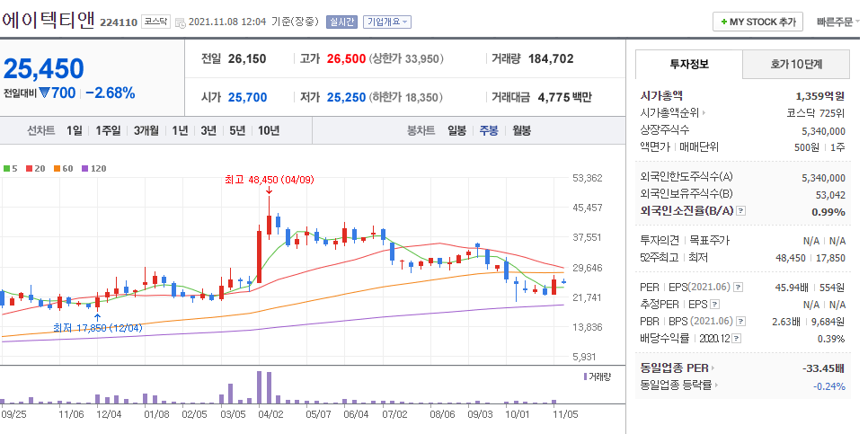Viewport: 868px width, 434px height.
Task: Click the 실시간 real-time badge
Action: (341, 22)
